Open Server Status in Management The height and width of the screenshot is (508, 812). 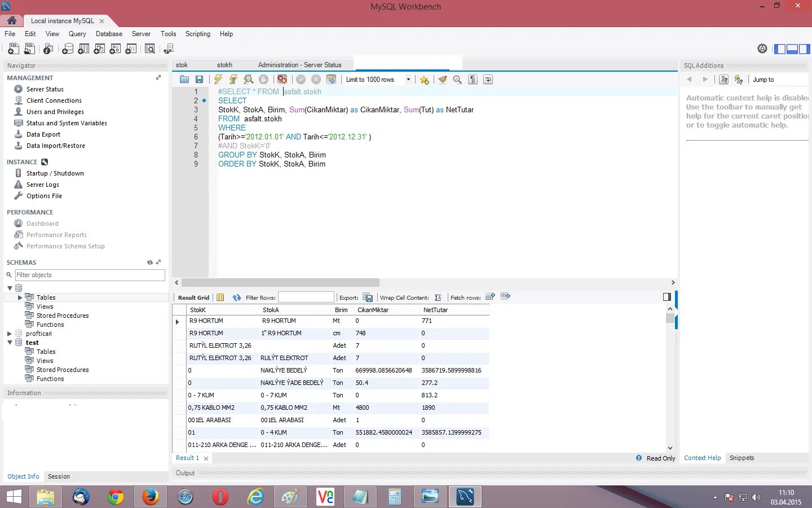[45, 89]
